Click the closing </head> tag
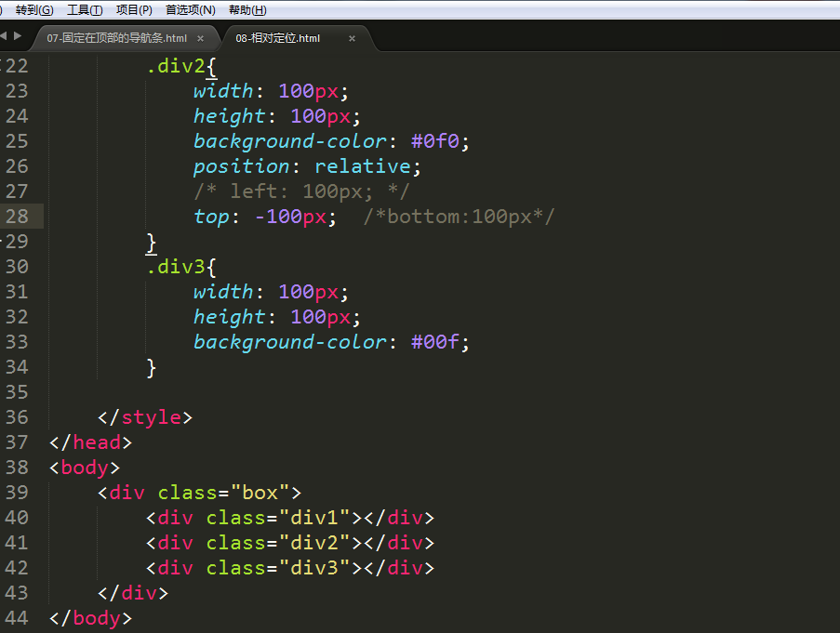The image size is (840, 633). (x=90, y=442)
